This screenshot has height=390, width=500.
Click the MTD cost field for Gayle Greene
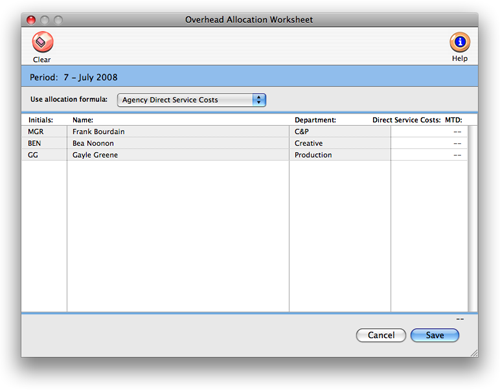point(429,155)
